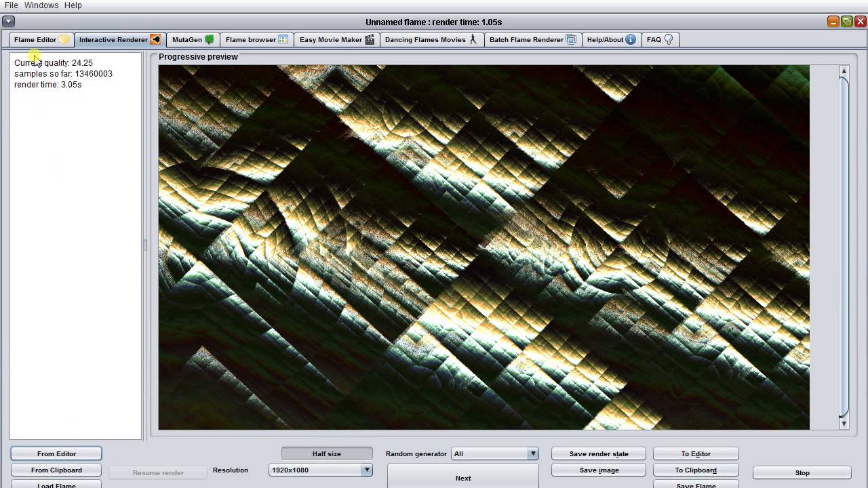This screenshot has width=868, height=488.
Task: Click the 'samples so far: 13460003' text
Action: (x=63, y=73)
